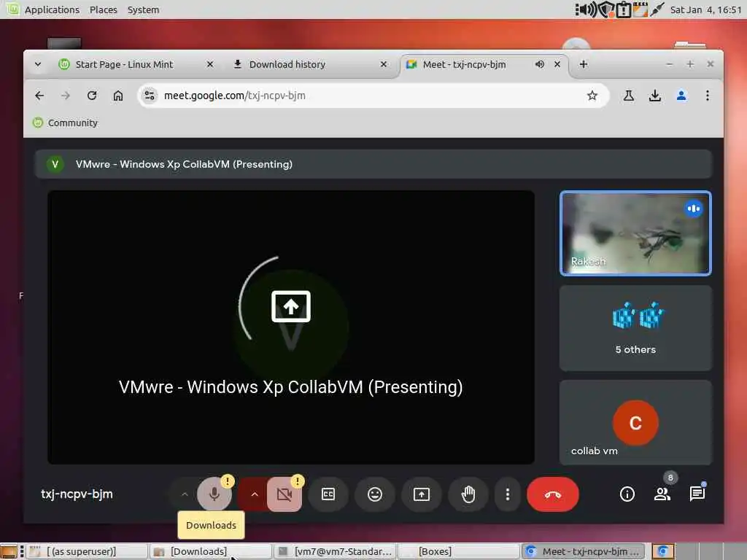Open the Community bookmark
747x560 pixels.
point(65,122)
